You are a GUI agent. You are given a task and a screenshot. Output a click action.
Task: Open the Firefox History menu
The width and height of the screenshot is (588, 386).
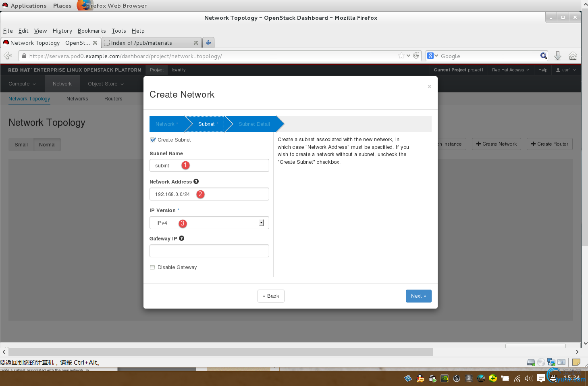pos(62,31)
